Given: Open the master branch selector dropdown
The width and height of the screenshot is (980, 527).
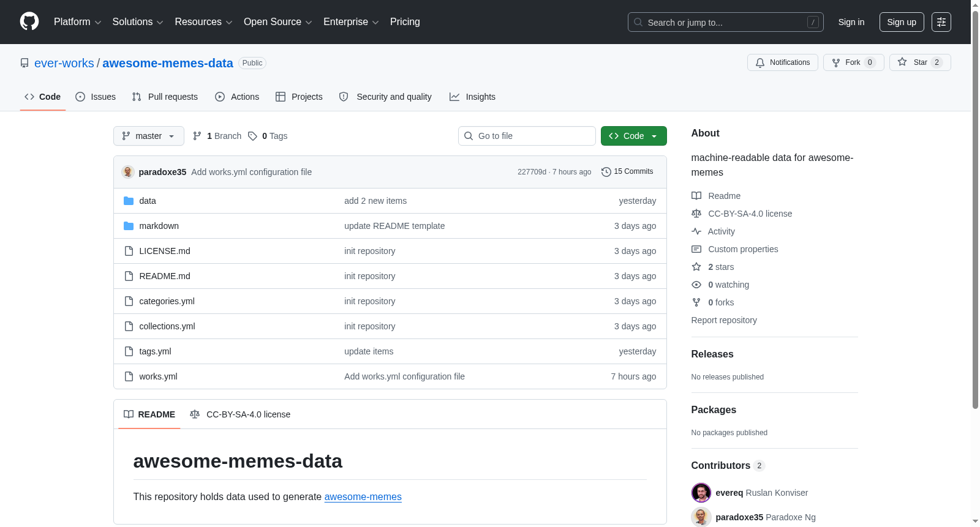Looking at the screenshot, I should pos(149,136).
